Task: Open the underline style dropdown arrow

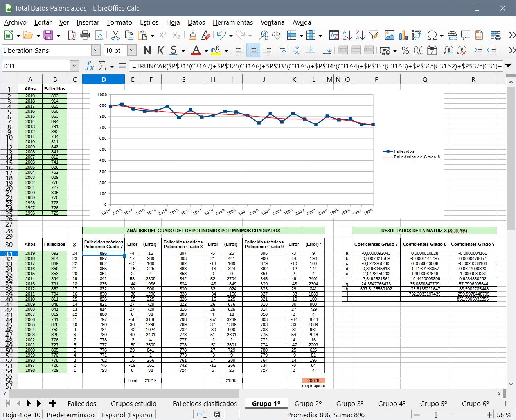Action: point(183,50)
